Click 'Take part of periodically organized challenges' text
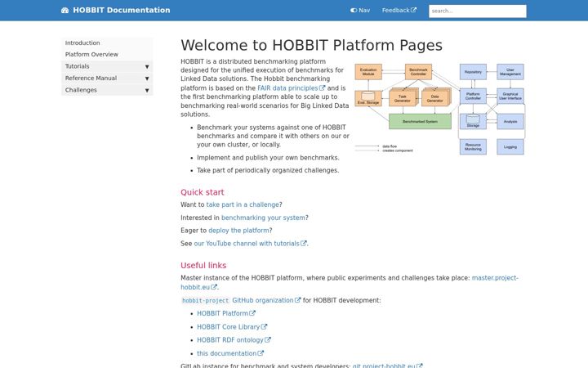Image resolution: width=588 pixels, height=368 pixels. pyautogui.click(x=268, y=170)
